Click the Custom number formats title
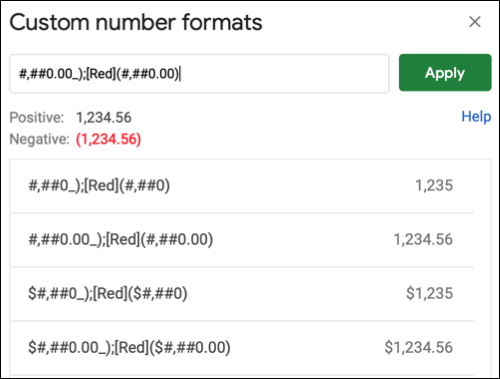Image resolution: width=500 pixels, height=379 pixels. pos(136,23)
